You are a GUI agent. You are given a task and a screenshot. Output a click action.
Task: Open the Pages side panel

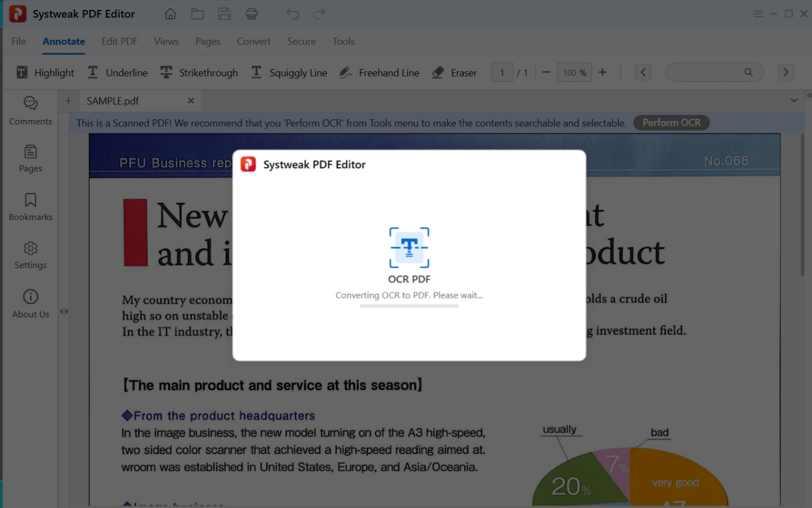(x=31, y=159)
